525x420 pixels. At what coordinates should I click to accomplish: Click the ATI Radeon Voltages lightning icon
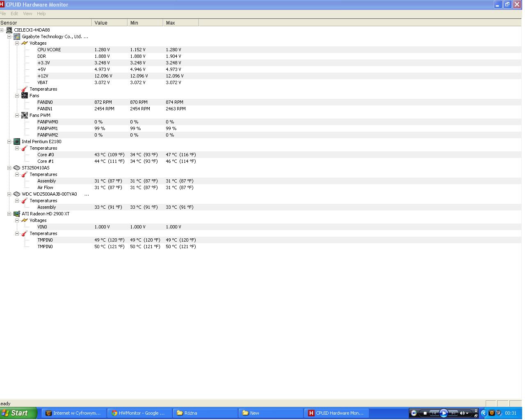(x=25, y=220)
